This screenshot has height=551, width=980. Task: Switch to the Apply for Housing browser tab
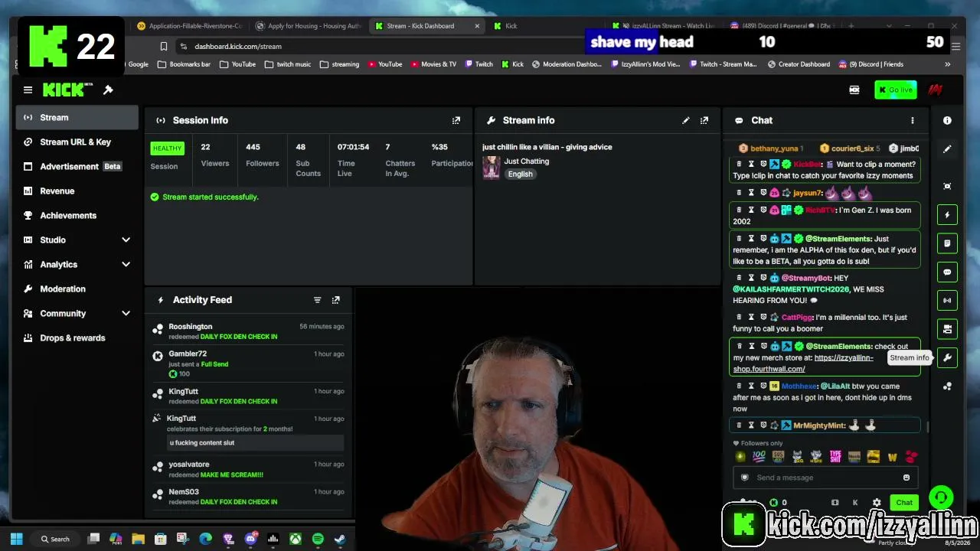pyautogui.click(x=308, y=26)
